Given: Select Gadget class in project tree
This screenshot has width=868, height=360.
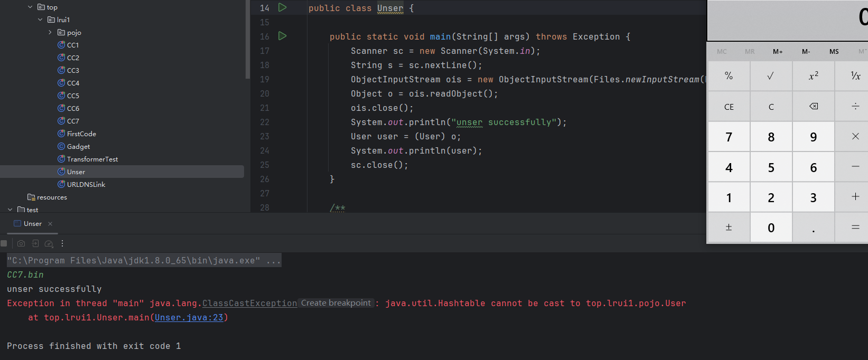Looking at the screenshot, I should click(73, 146).
